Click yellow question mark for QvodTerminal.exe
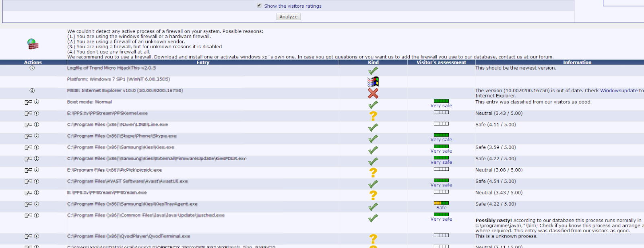This screenshot has height=248, width=644. [373, 239]
